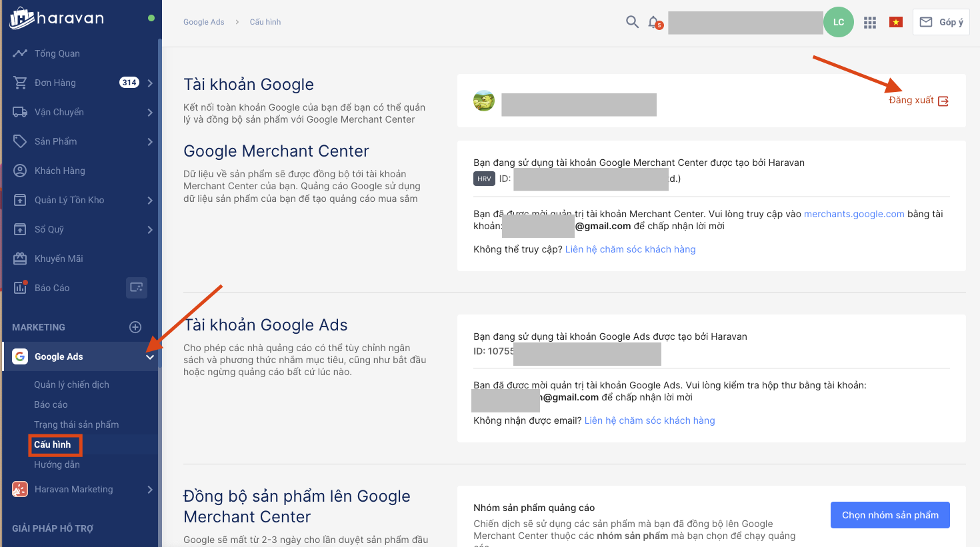The width and height of the screenshot is (980, 547).
Task: Click the Haravan logo
Action: pyautogui.click(x=57, y=19)
